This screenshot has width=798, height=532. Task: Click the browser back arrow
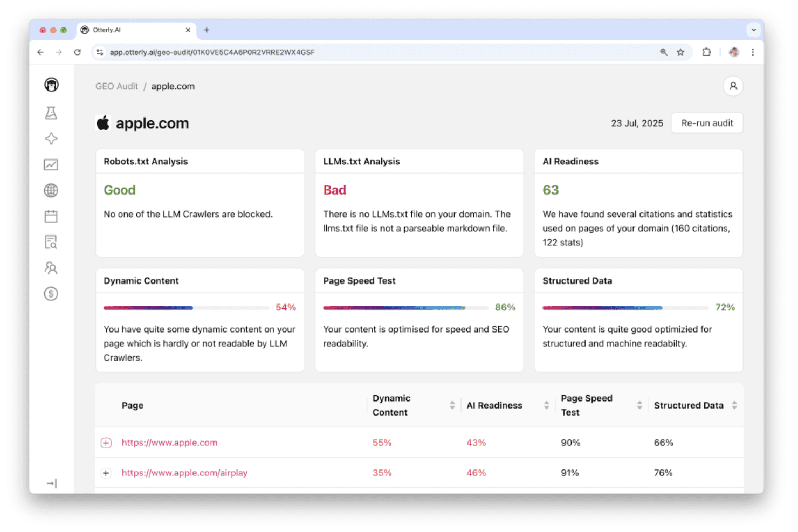click(40, 52)
